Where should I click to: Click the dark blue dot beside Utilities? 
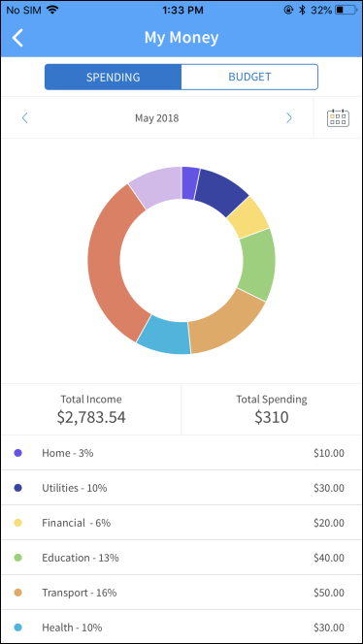pos(18,488)
